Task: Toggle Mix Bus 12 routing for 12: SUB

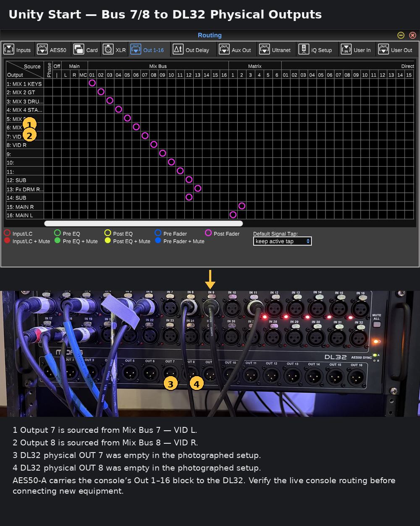Action: (189, 180)
